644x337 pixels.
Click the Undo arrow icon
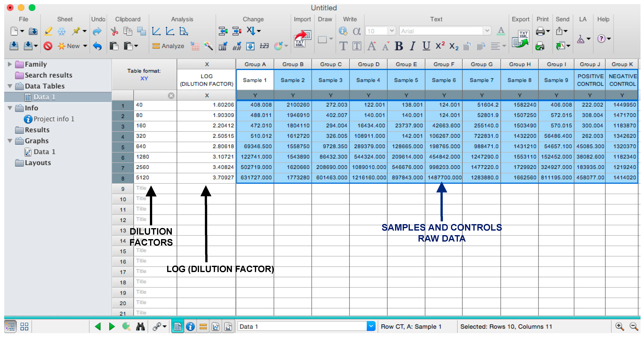(97, 46)
